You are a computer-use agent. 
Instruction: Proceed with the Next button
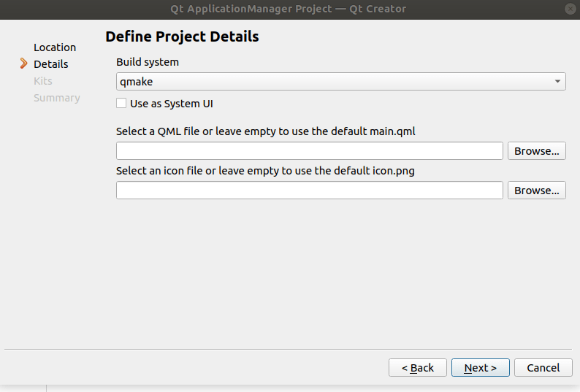pos(480,368)
